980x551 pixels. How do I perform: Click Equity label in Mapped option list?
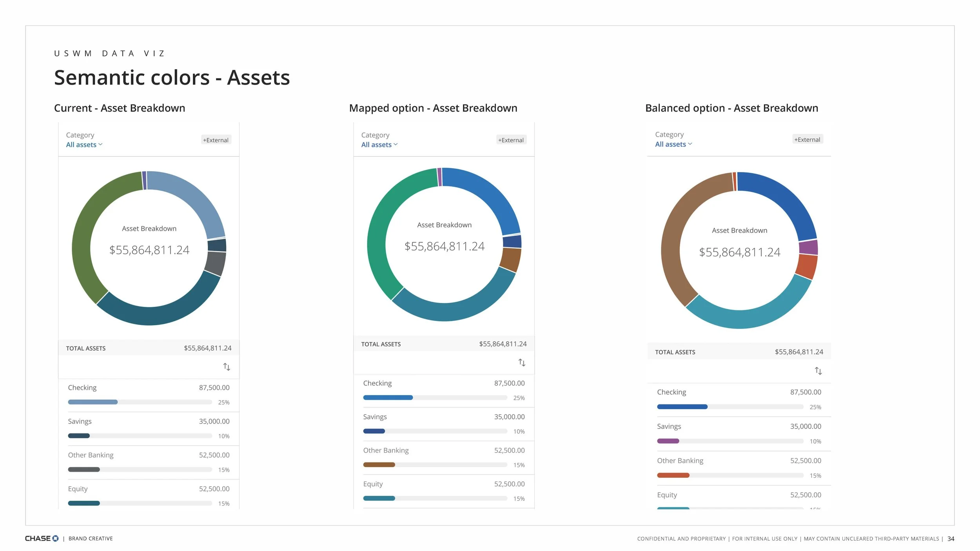click(373, 484)
